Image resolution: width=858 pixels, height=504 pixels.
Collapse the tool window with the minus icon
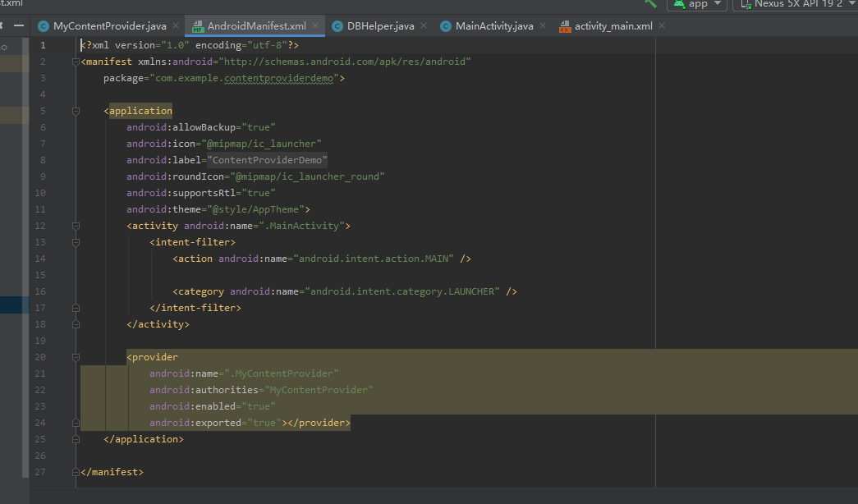coord(19,25)
